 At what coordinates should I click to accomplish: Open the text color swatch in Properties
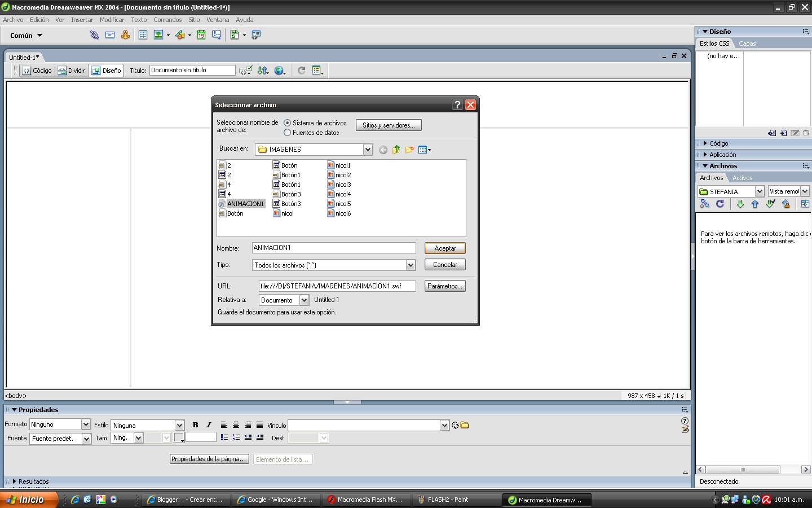pos(179,437)
